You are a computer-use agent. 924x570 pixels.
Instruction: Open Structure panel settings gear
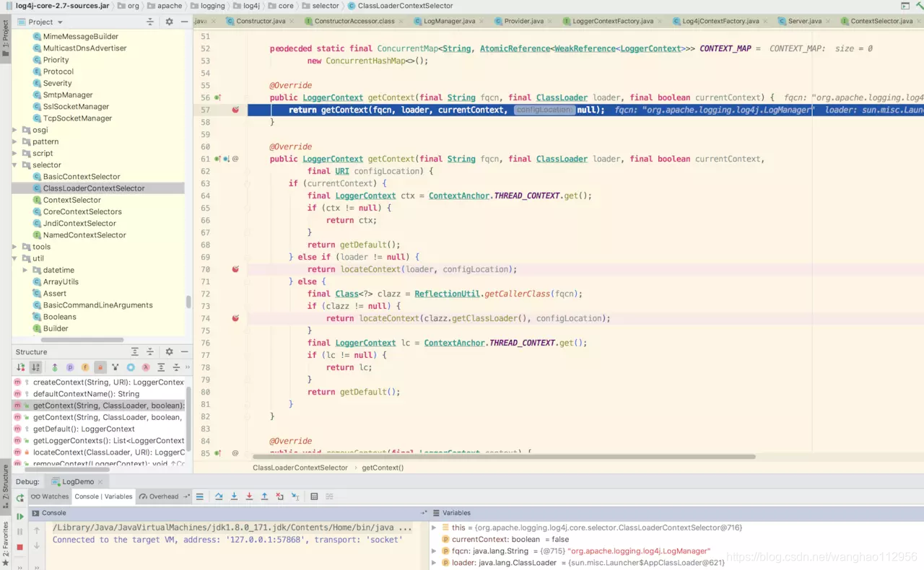tap(170, 351)
